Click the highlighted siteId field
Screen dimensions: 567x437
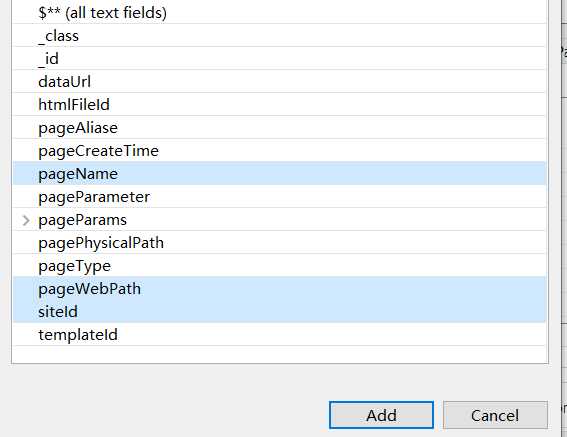point(279,311)
